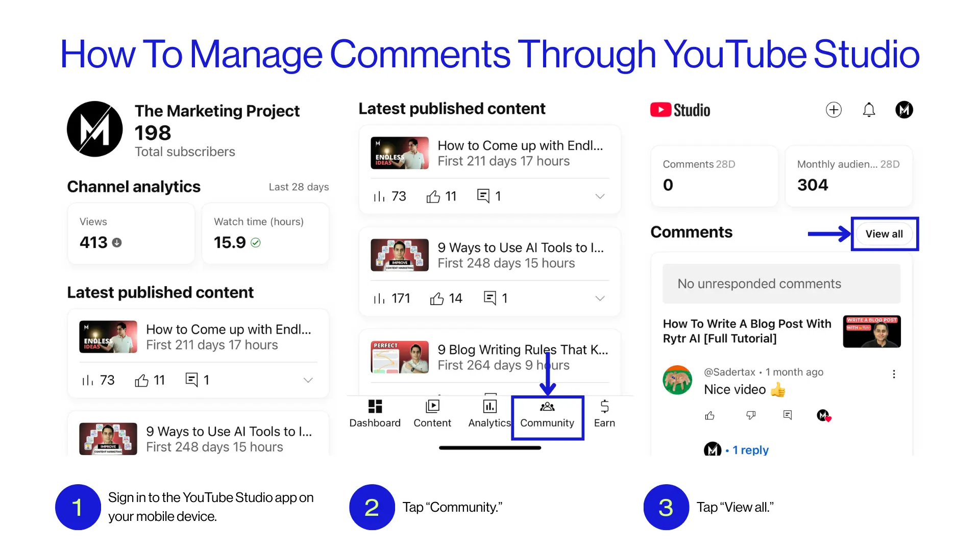Switch to the Dashboard tab

point(375,414)
